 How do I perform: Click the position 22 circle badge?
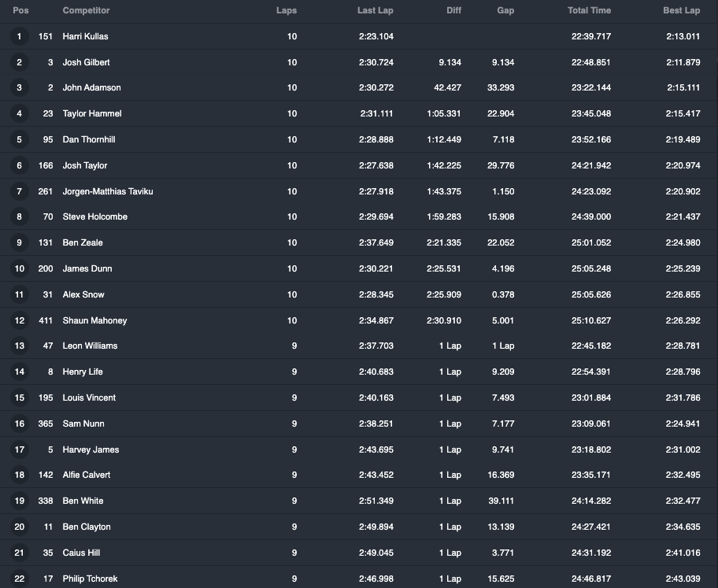click(19, 579)
